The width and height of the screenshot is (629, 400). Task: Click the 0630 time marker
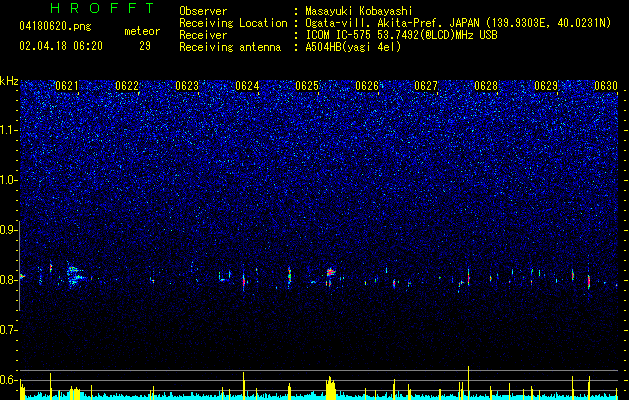(606, 86)
